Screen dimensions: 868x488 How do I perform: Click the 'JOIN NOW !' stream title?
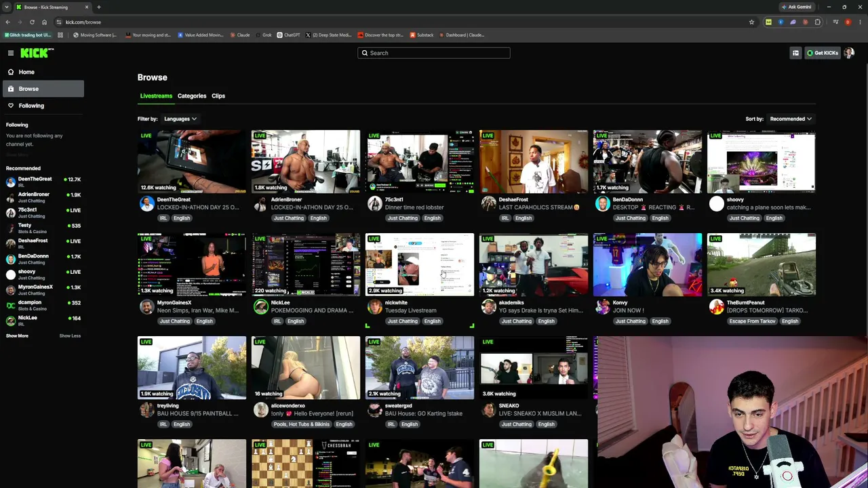(628, 310)
